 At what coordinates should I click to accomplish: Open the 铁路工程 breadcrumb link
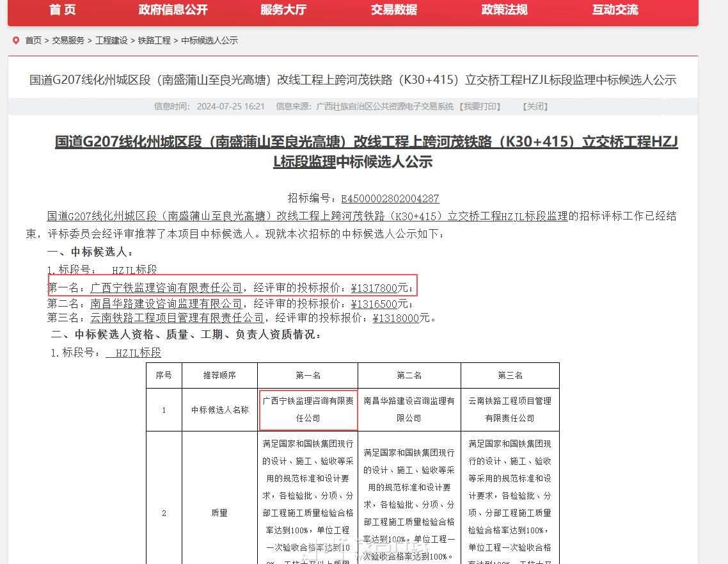pos(154,41)
